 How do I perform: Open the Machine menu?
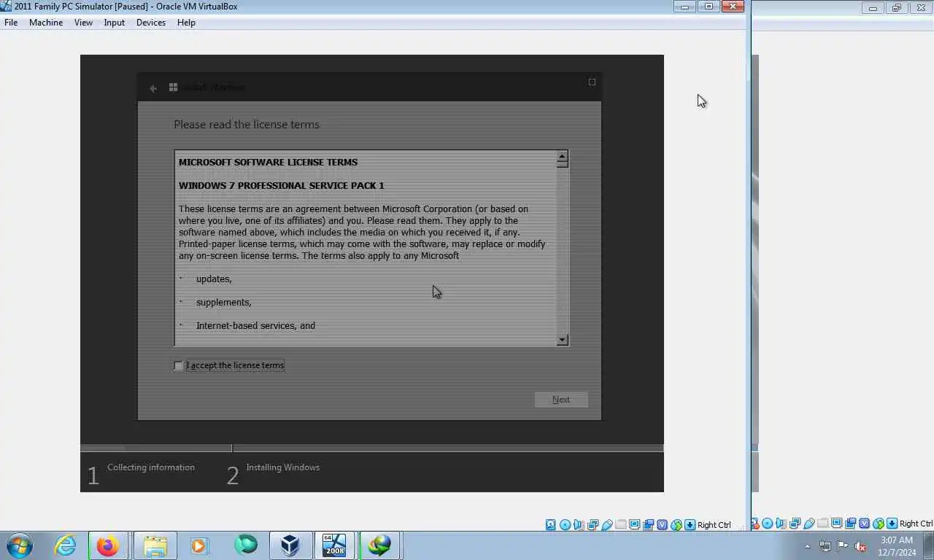tap(46, 23)
